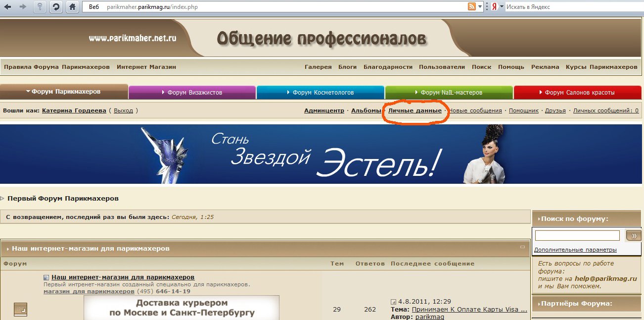Click the Ответов column header
644x320 pixels.
click(370, 264)
